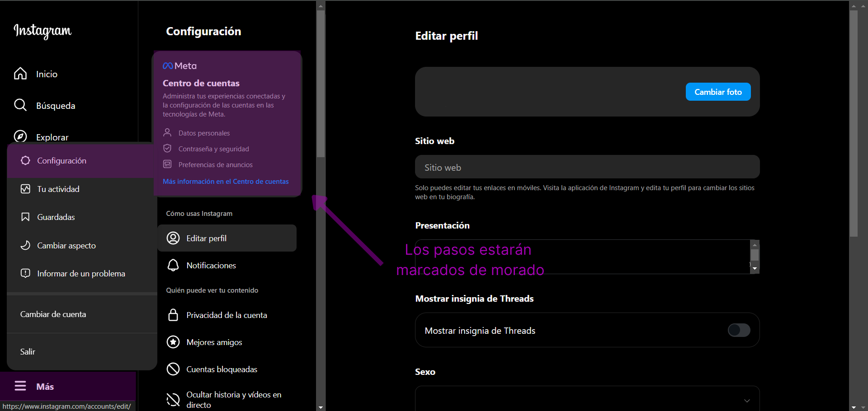Open Notificaciones settings text

[211, 265]
